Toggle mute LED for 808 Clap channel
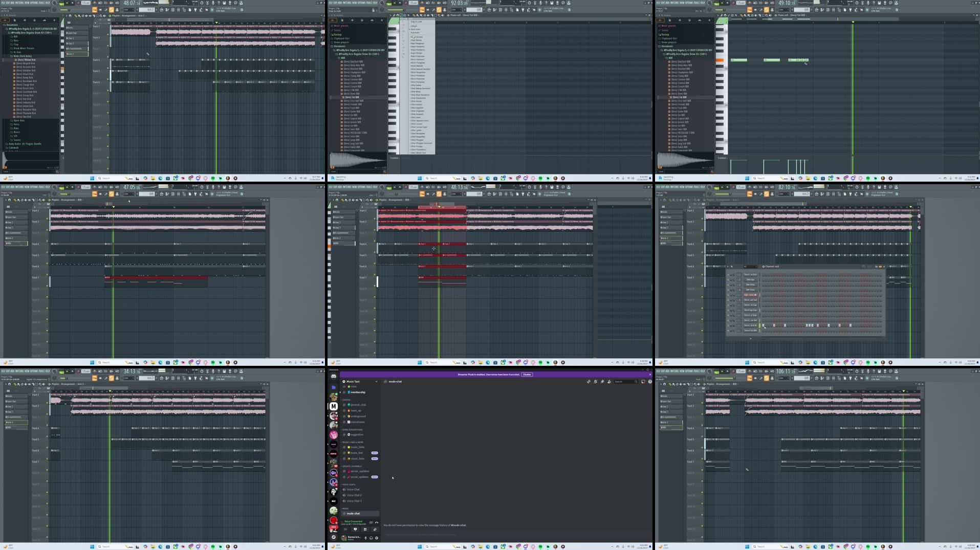Viewport: 980px width, 550px height. tap(728, 280)
